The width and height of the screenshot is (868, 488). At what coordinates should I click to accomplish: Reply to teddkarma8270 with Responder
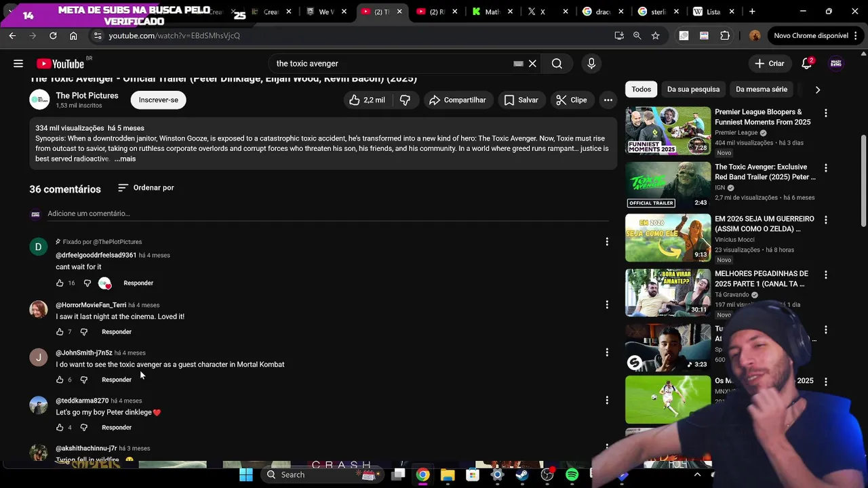117,427
